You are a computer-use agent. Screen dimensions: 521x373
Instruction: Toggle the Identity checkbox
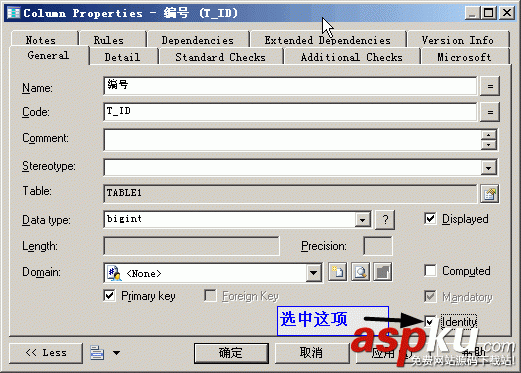click(430, 321)
